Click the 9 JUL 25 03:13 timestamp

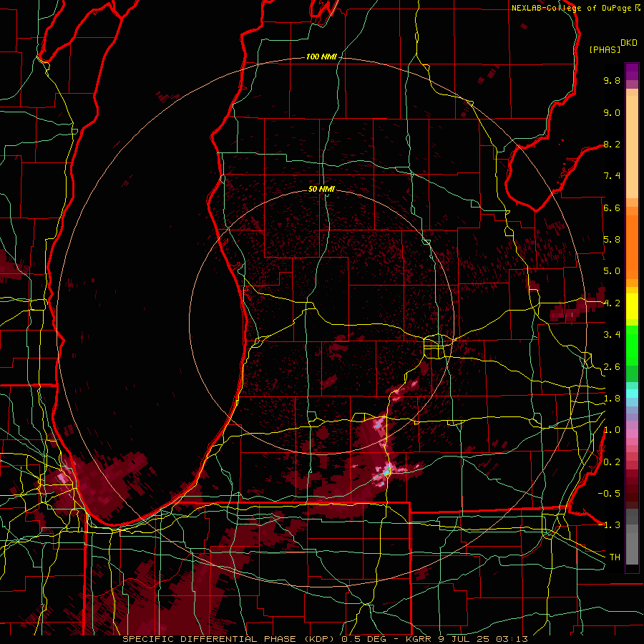483,639
